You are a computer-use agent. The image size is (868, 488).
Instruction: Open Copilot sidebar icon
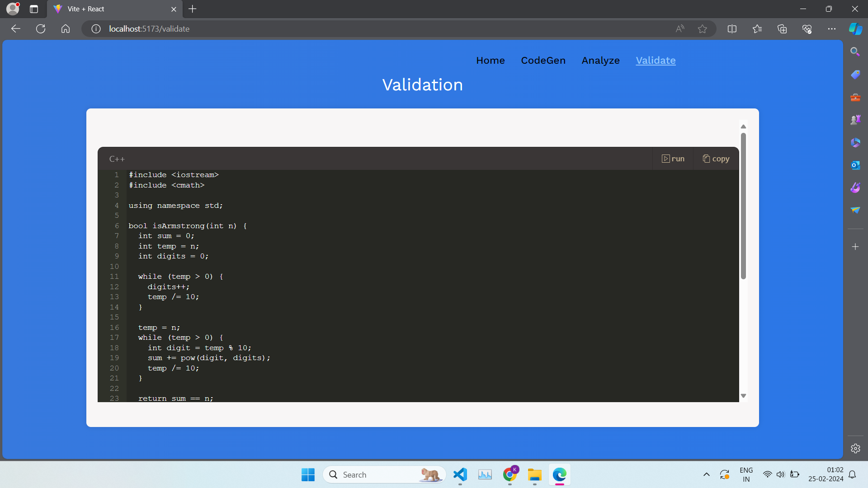point(855,29)
